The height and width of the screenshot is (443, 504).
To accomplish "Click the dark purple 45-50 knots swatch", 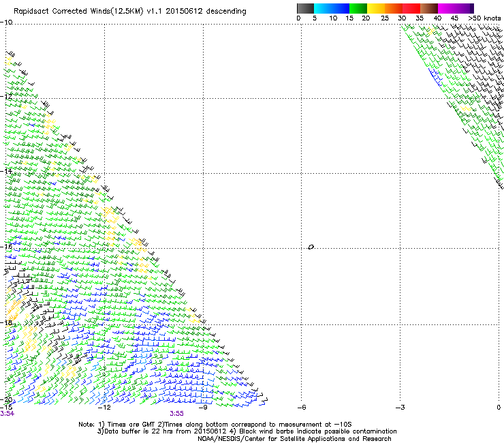I will 464,8.
